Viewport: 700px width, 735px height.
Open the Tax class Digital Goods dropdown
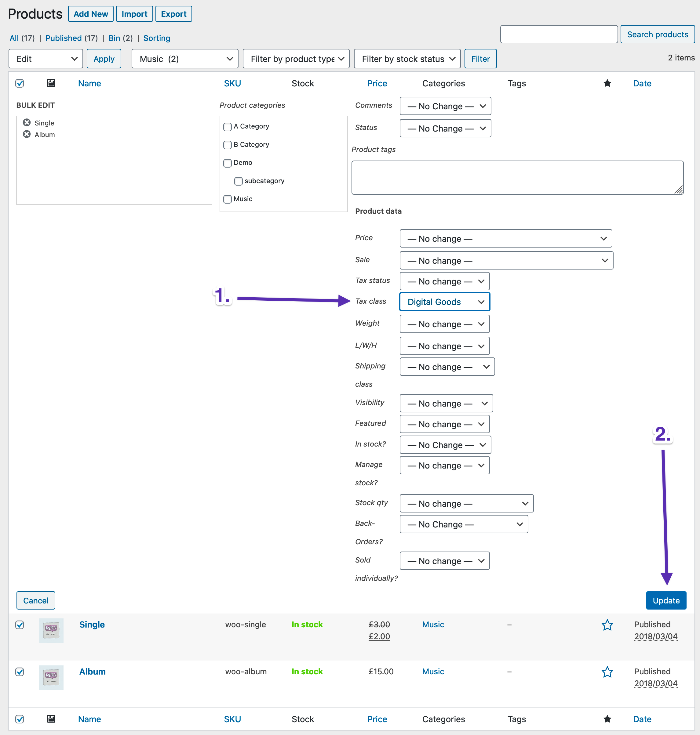(x=444, y=302)
